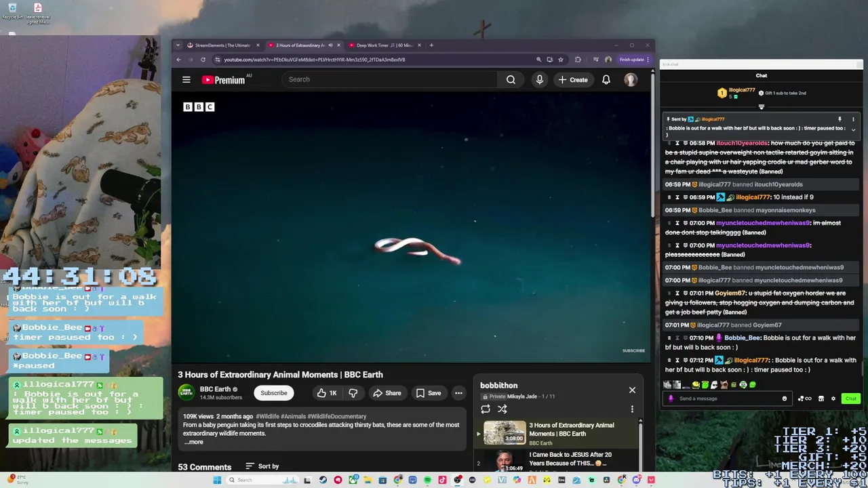Collapse the chat leaderboard arrow
Image resolution: width=868 pixels, height=488 pixels.
click(x=761, y=107)
